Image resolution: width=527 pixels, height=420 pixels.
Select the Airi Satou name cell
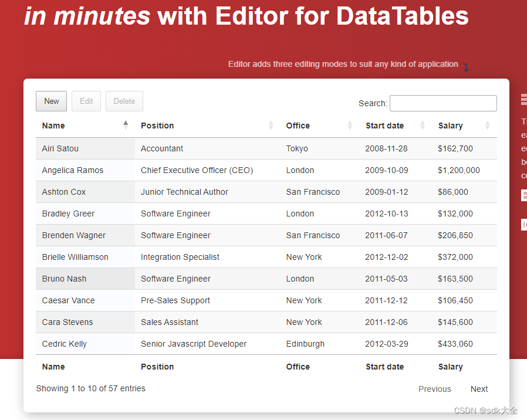click(85, 148)
